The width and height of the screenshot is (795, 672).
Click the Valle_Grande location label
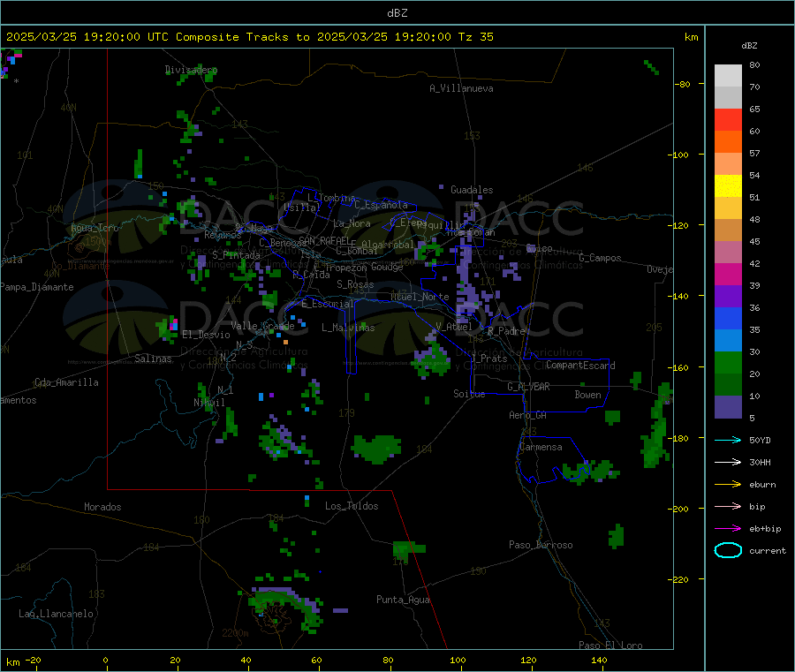click(262, 325)
